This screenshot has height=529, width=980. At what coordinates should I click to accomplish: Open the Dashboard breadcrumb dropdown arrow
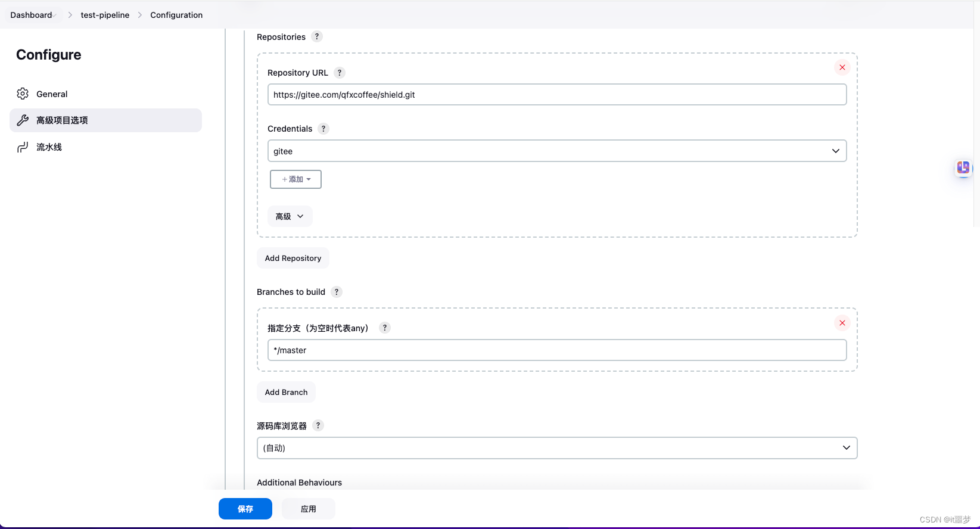pos(55,15)
